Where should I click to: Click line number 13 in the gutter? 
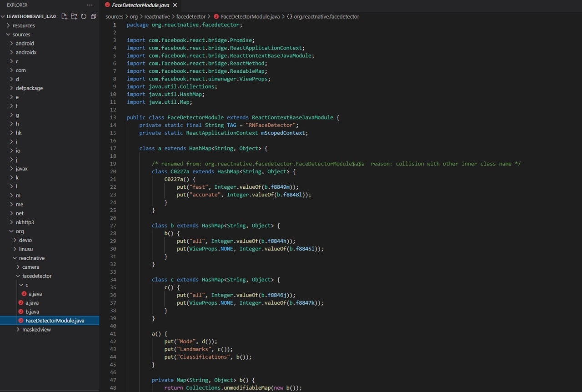(113, 117)
